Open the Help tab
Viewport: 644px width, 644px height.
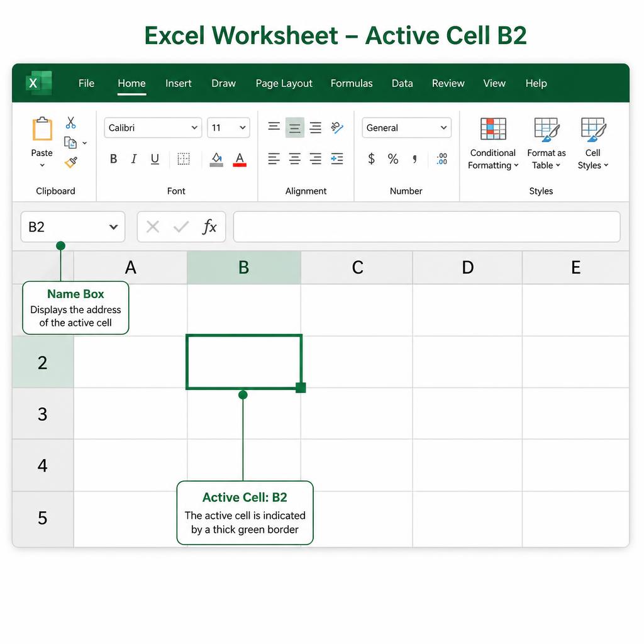tap(536, 84)
